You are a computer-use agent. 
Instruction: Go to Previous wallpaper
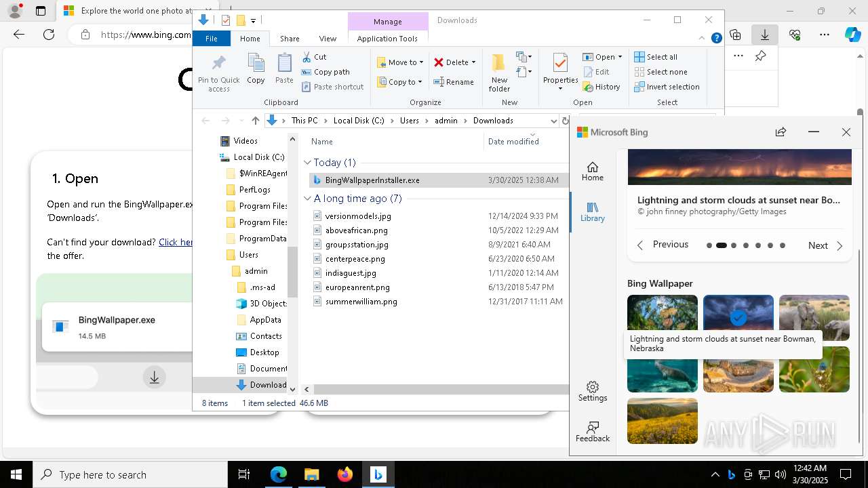coord(663,245)
